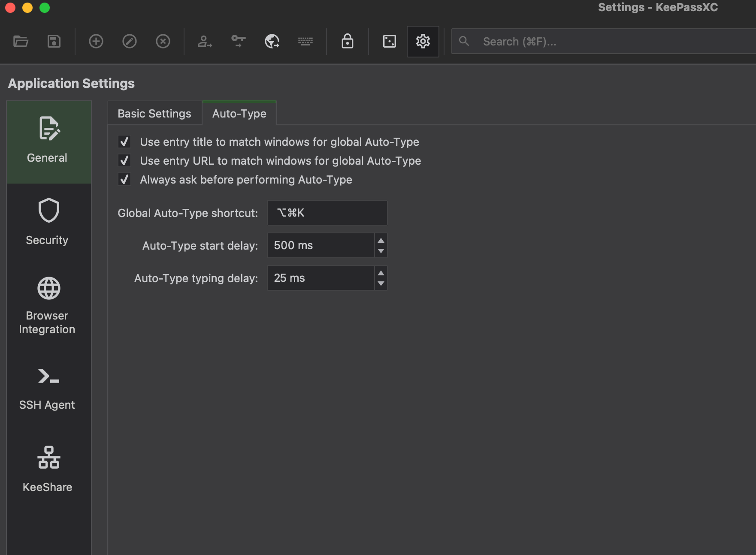Add a new entry with plus icon
The image size is (756, 555).
pyautogui.click(x=96, y=41)
